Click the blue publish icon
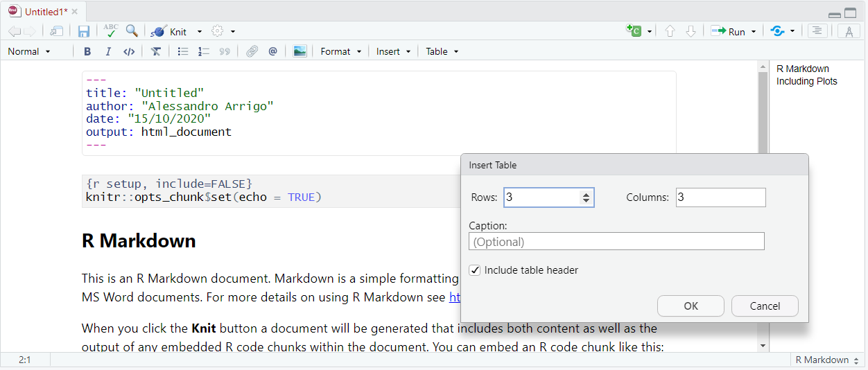 [x=778, y=31]
